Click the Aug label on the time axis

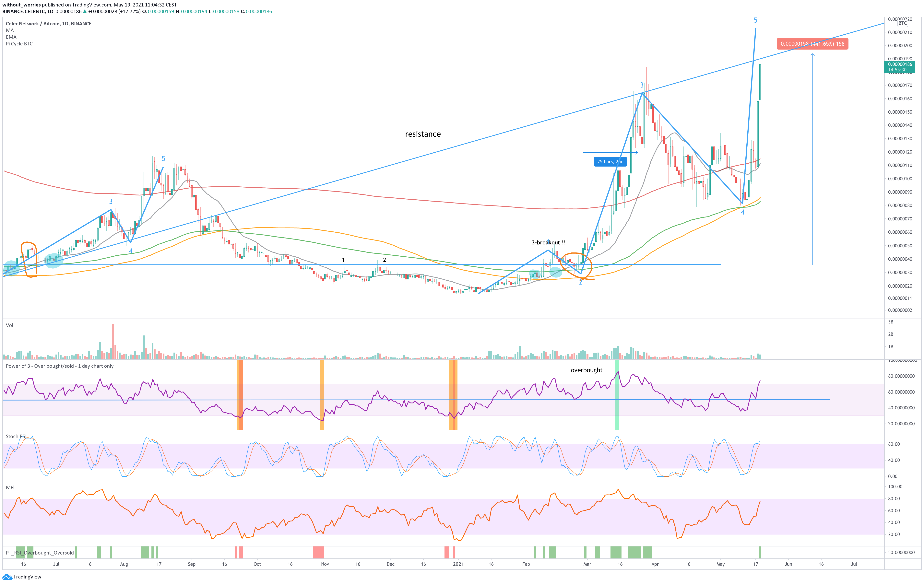124,564
